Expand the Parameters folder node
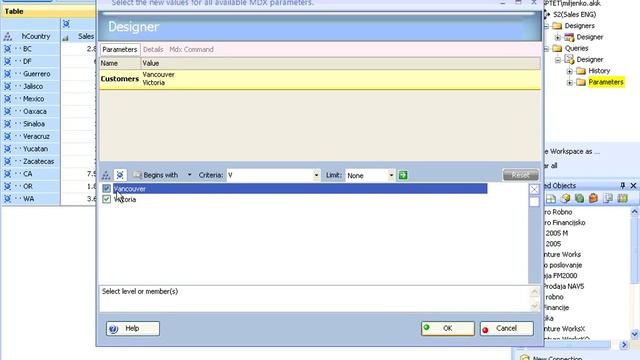The width and height of the screenshot is (640, 360). click(x=569, y=83)
